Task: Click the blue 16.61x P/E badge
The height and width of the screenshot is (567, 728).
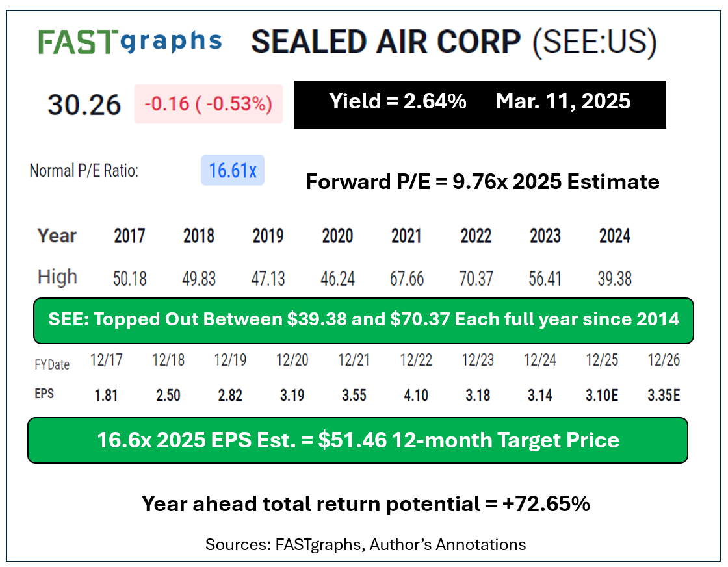Action: pos(232,171)
